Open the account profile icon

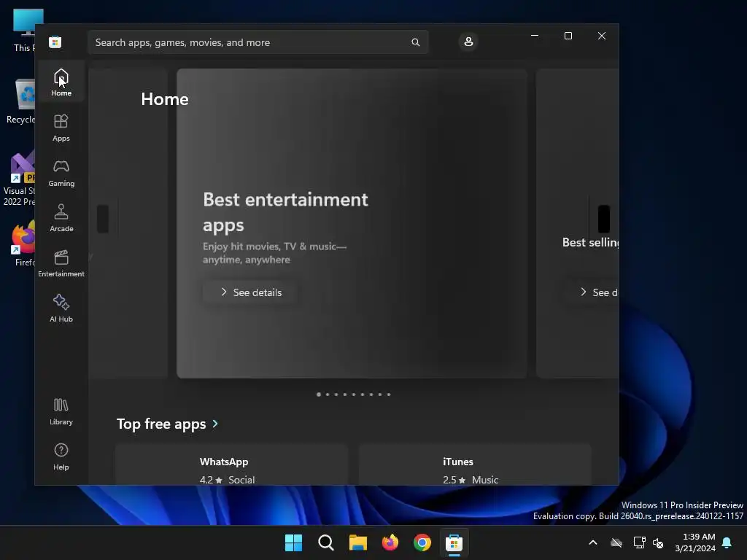pyautogui.click(x=468, y=42)
